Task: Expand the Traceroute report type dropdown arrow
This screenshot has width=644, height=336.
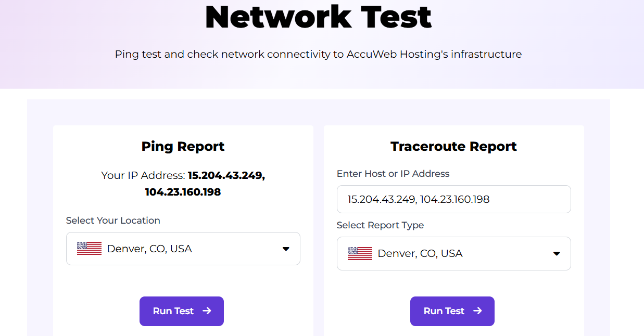Action: (x=557, y=254)
